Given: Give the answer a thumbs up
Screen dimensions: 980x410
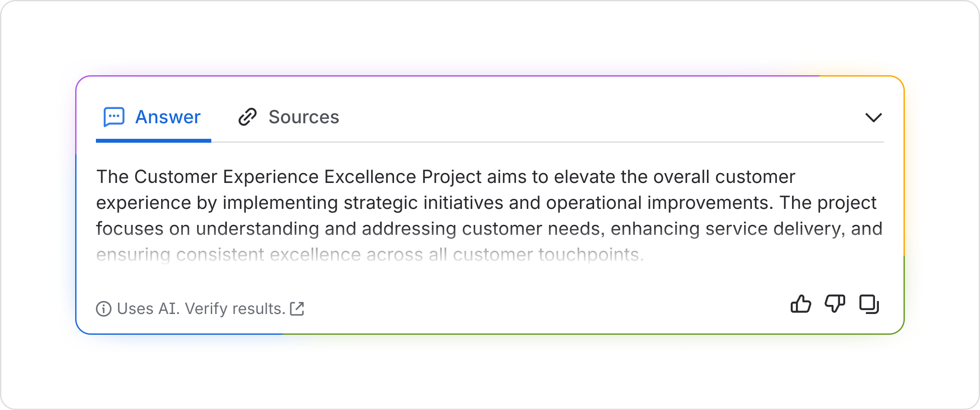Looking at the screenshot, I should [801, 304].
